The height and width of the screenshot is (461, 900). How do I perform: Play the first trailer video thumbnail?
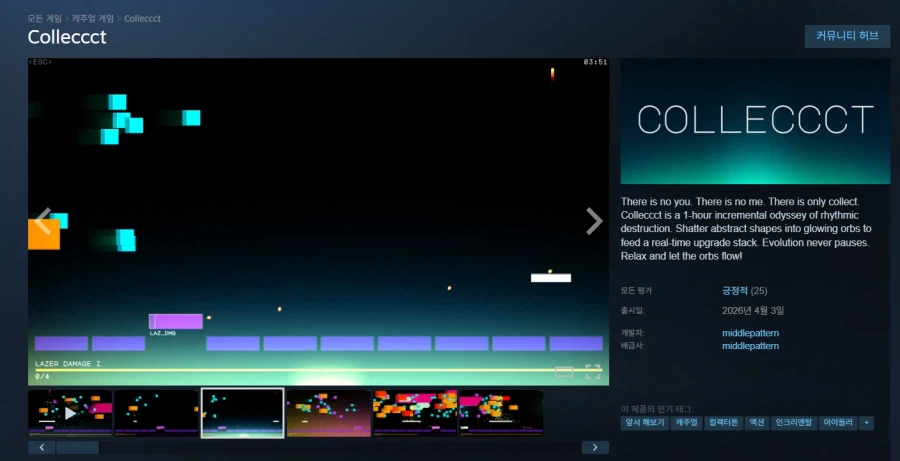(70, 413)
